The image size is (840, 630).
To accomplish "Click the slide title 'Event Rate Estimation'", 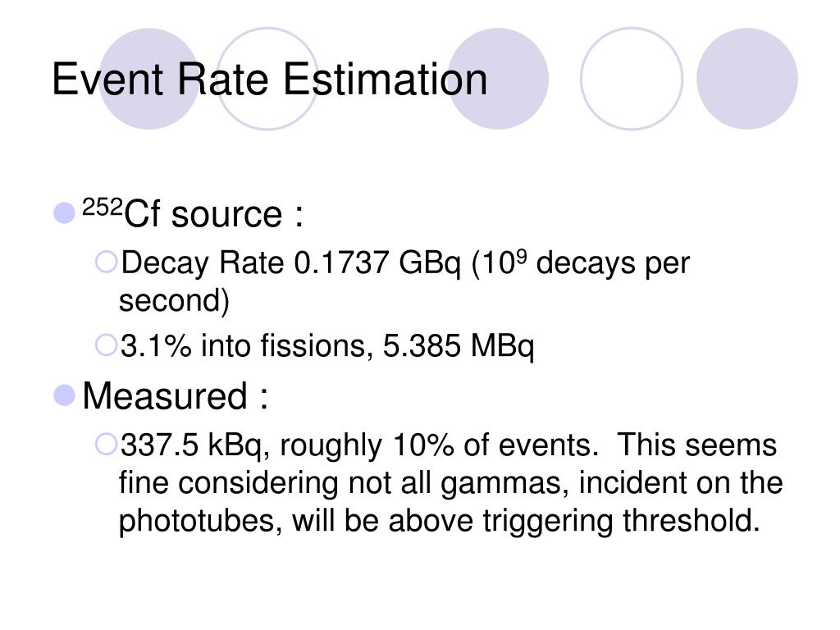I will pyautogui.click(x=269, y=80).
